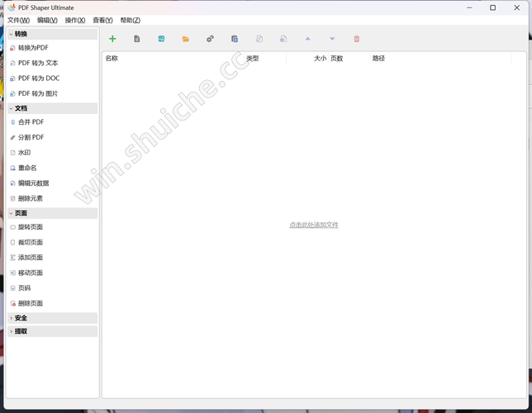Open the 文件(W) menu

click(x=19, y=21)
